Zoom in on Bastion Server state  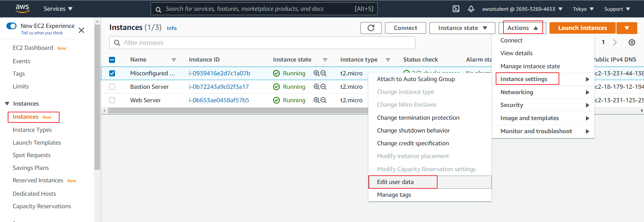click(x=316, y=86)
